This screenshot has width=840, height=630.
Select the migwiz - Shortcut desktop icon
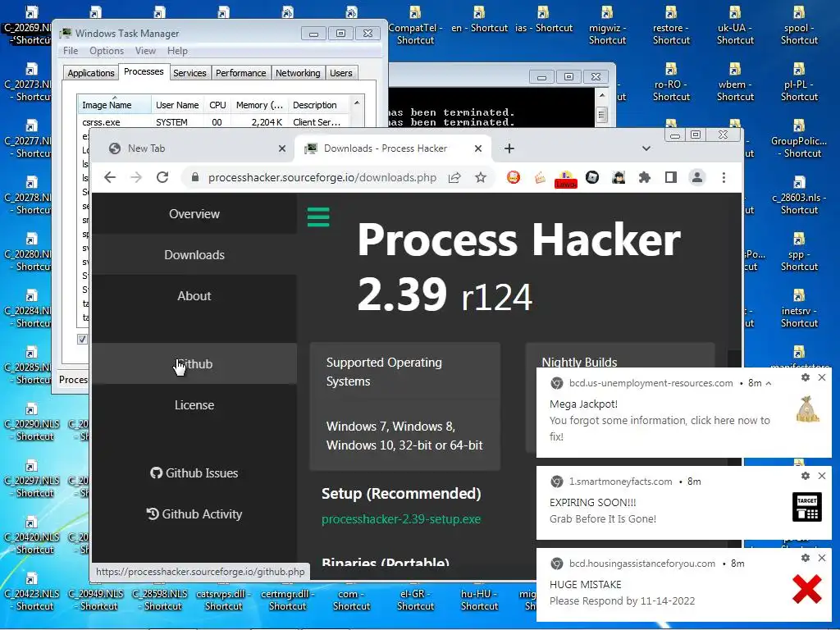tap(607, 25)
